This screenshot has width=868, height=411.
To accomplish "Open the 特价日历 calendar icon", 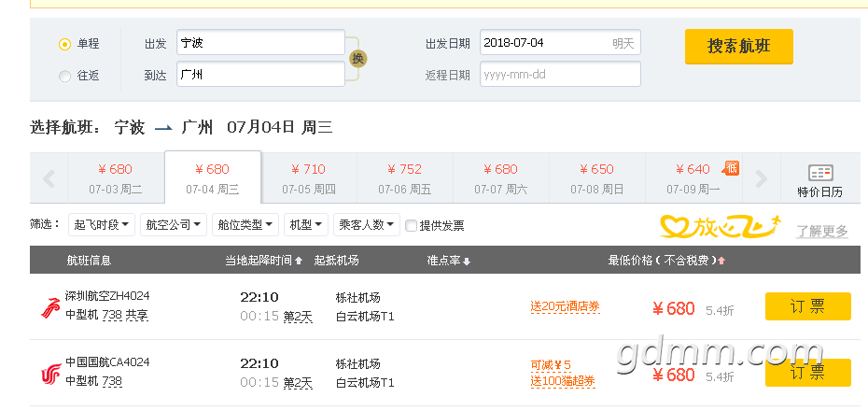I will tap(819, 173).
